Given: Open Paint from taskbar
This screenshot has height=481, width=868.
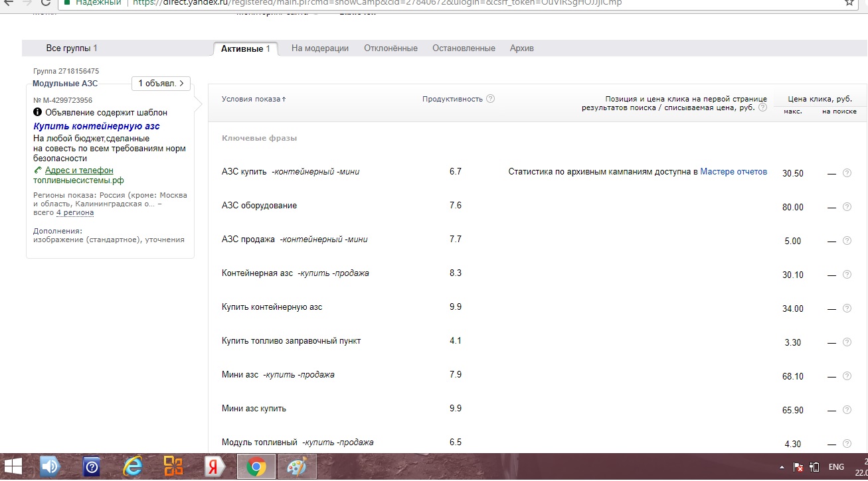Looking at the screenshot, I should [297, 467].
